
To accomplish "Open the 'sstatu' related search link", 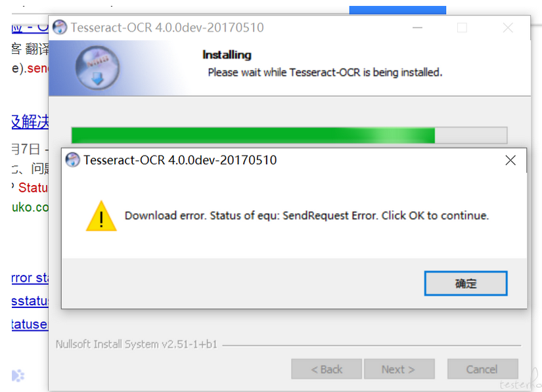I will tap(30, 301).
